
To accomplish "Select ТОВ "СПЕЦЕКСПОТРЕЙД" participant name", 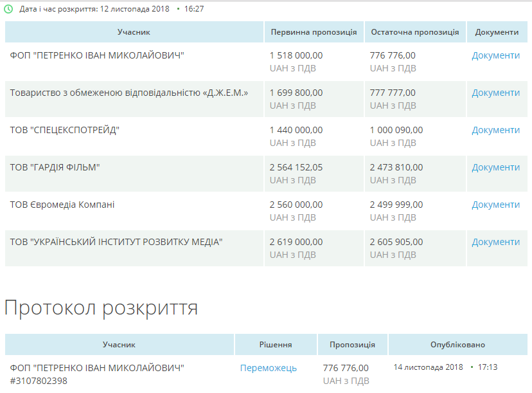I will pos(65,130).
